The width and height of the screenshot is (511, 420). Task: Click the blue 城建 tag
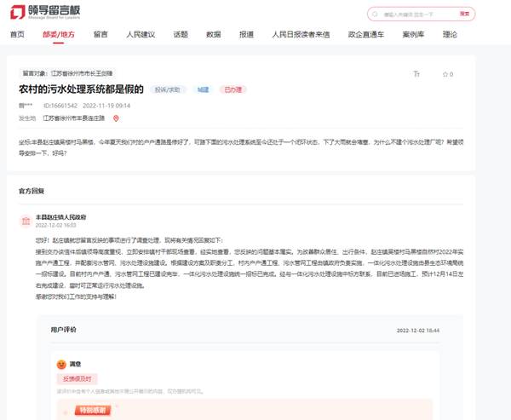pos(203,89)
